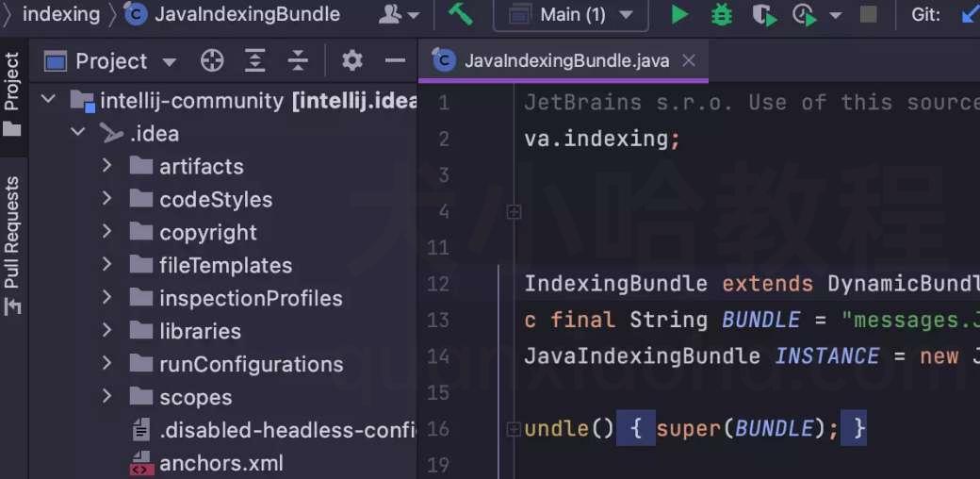Screen dimensions: 980x479
Task: Open the dropdown arrow beside the profiler icon
Action: [x=836, y=15]
